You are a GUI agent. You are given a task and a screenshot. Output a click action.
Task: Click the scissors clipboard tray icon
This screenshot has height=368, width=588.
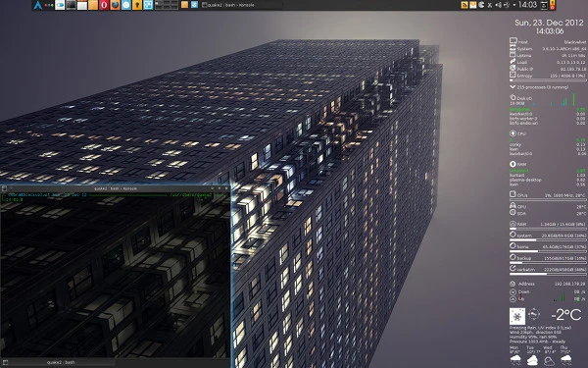pos(490,5)
